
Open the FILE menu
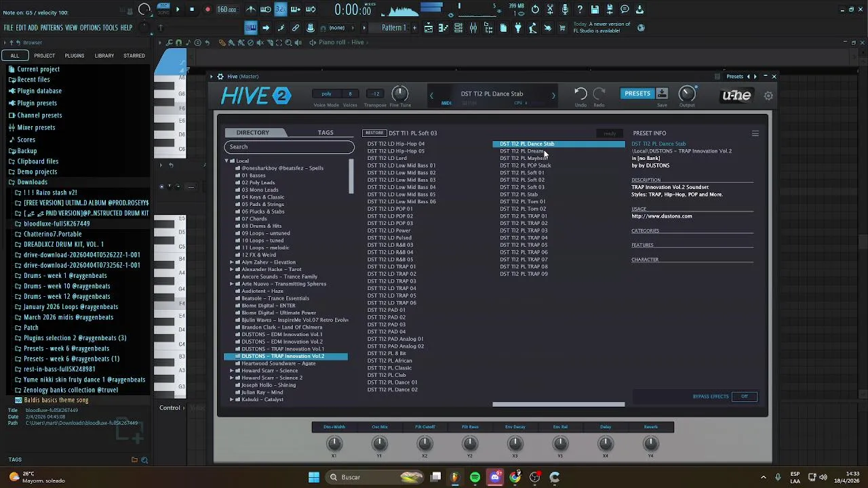tap(9, 28)
